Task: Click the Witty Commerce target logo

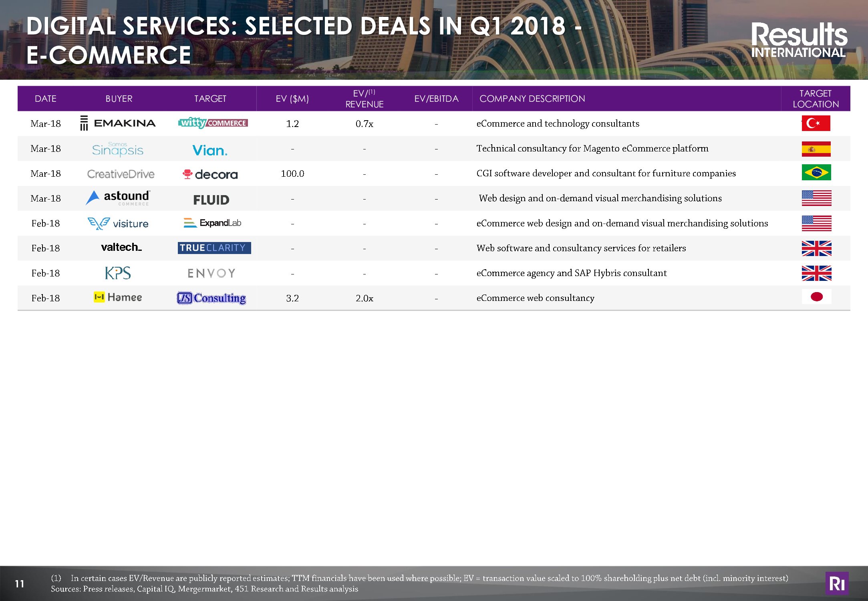Action: click(x=213, y=123)
